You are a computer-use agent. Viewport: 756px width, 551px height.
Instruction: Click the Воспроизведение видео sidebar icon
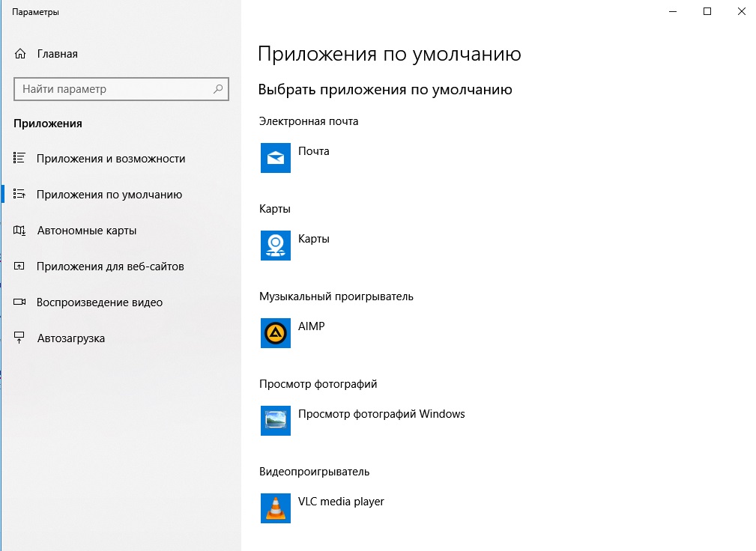coord(20,302)
